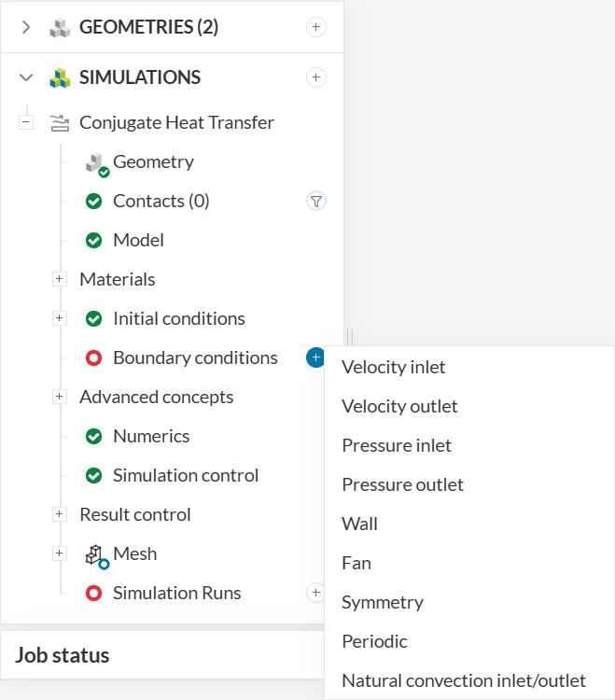Click the Geometry cube icon
615x700 pixels.
tap(95, 162)
